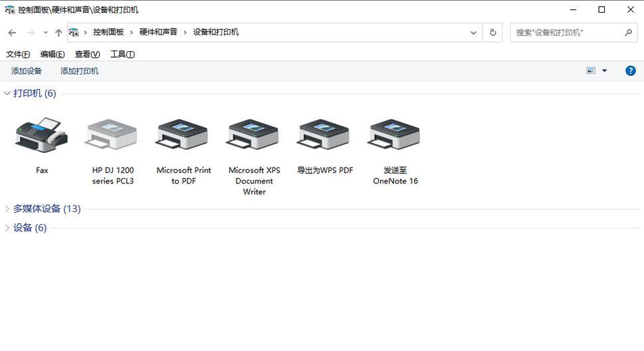
Task: Refresh the 设备和打印机 view
Action: 493,33
